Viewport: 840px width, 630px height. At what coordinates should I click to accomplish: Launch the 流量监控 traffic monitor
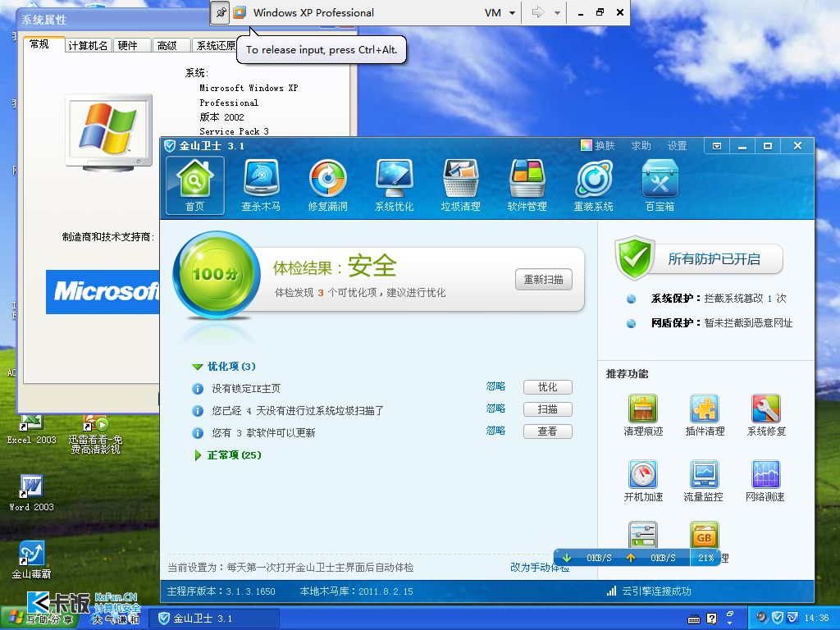[x=703, y=481]
